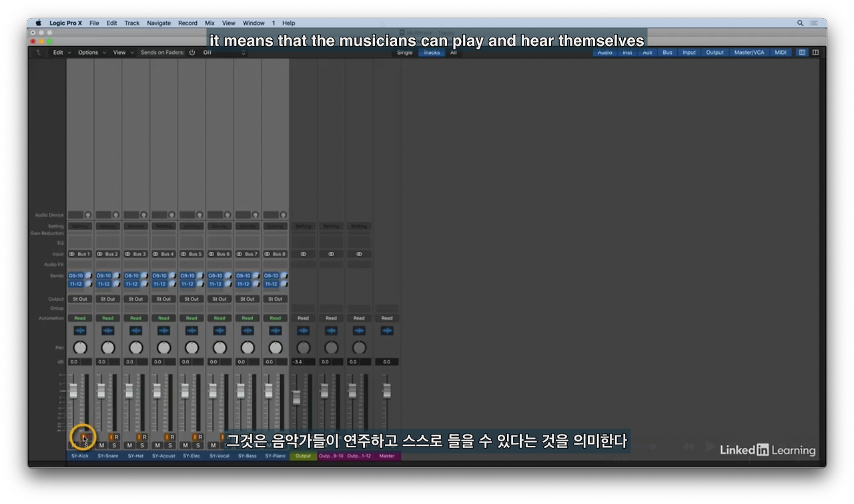Click the waveform icon on SY-Vocal channel
This screenshot has height=504, width=854.
pyautogui.click(x=220, y=331)
